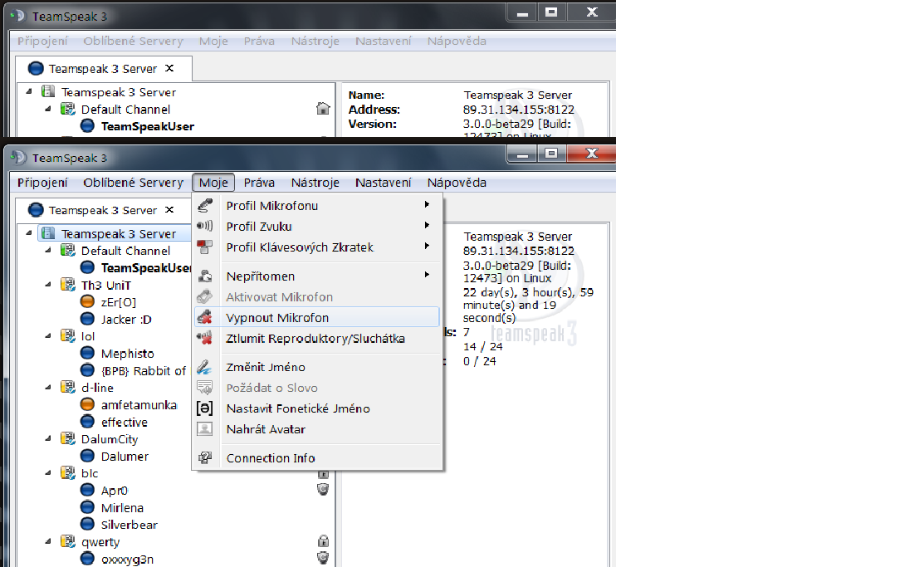The image size is (924, 567).
Task: Expand the Profil Mikrofonu submenu arrow
Action: (x=428, y=205)
